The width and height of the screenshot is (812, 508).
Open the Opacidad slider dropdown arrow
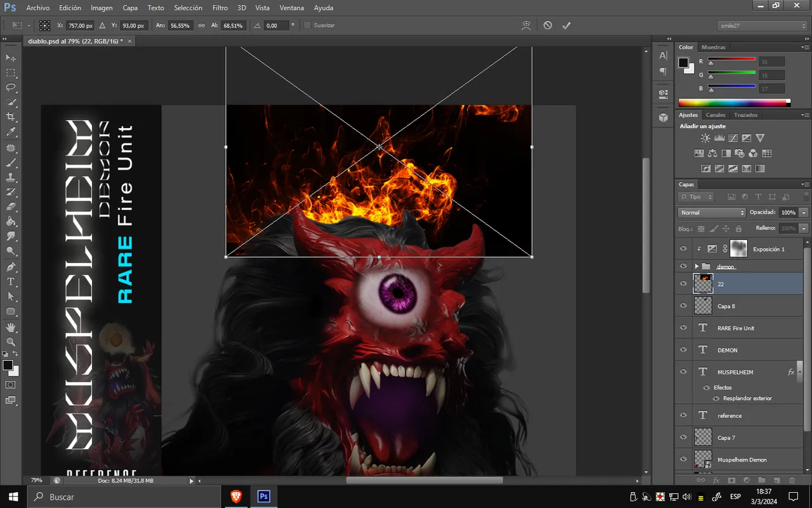coord(804,213)
